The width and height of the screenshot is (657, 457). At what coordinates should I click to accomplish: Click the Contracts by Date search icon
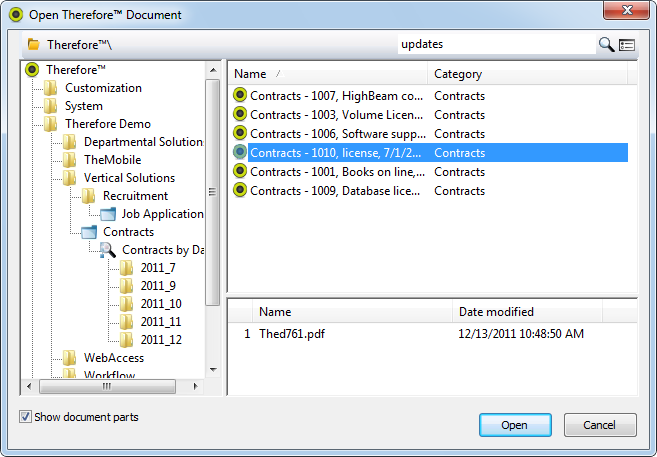(x=108, y=250)
